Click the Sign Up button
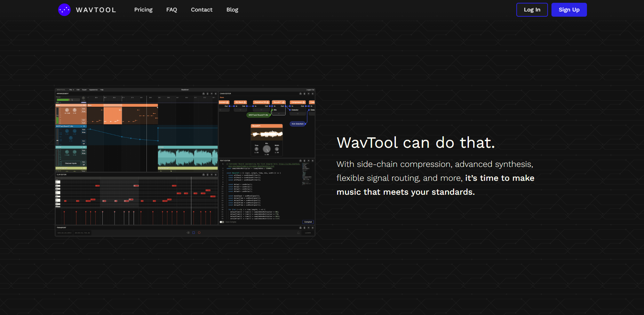The height and width of the screenshot is (315, 644). (569, 9)
